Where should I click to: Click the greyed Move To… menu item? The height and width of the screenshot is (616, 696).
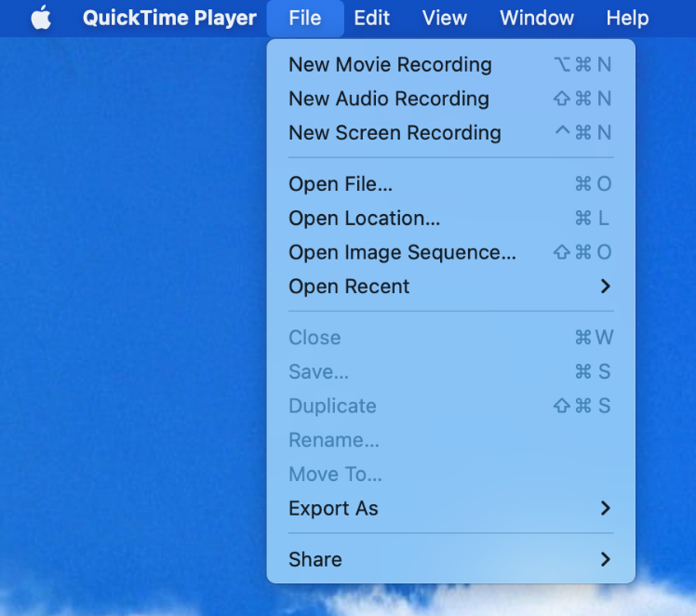point(450,474)
